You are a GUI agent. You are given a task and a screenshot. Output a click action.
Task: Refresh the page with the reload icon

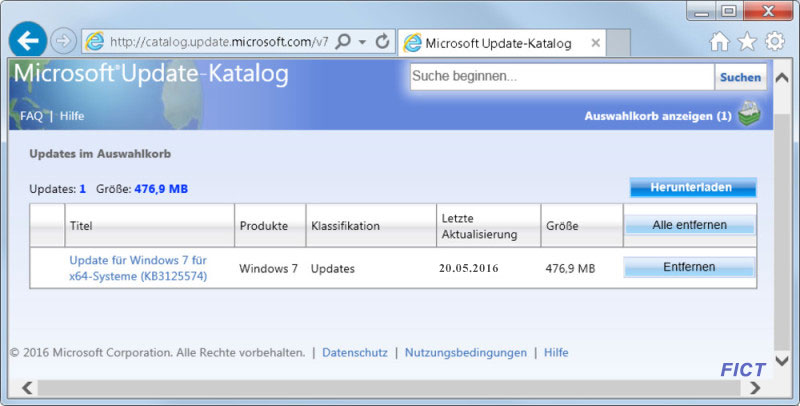coord(382,41)
